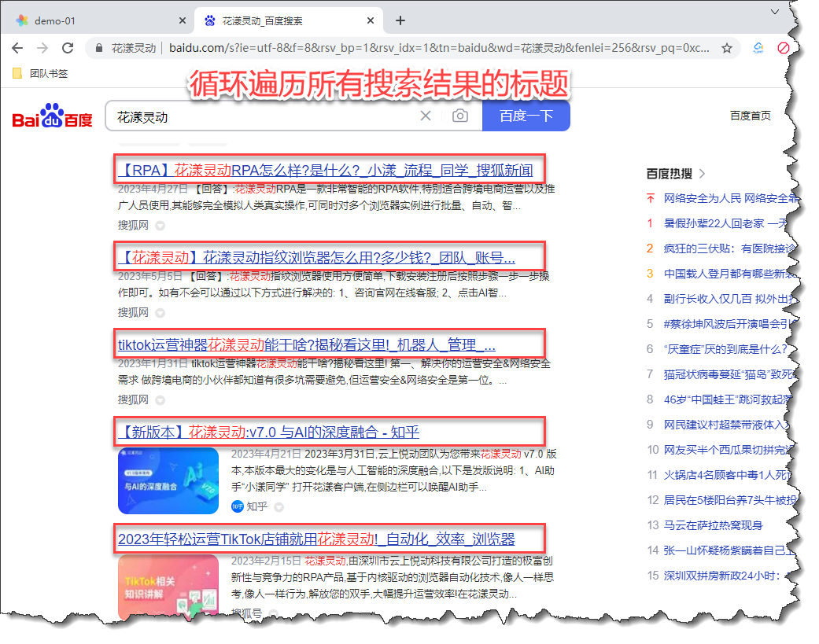Open hot search 网络安全为人民
The height and width of the screenshot is (644, 819).
[730, 198]
